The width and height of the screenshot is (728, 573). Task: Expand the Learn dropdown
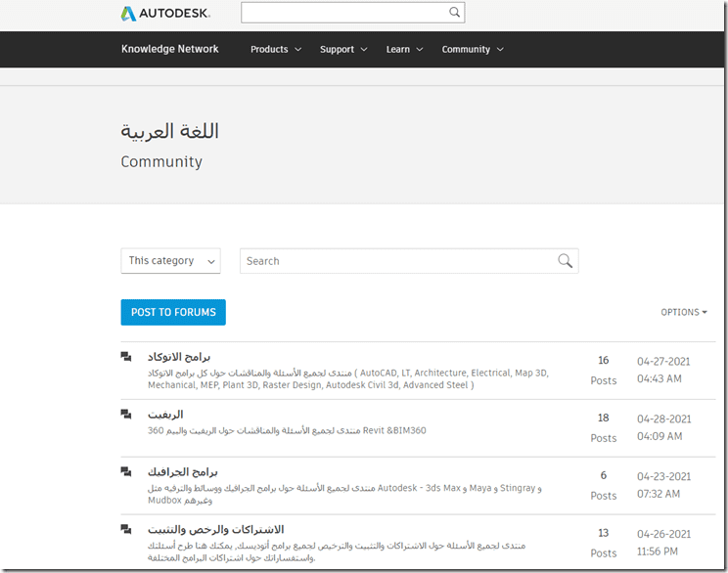pos(404,50)
